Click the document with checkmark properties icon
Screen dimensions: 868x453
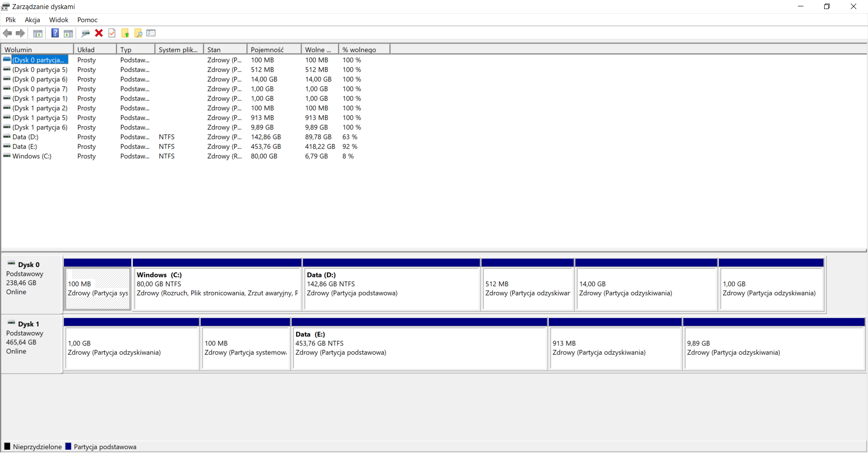coord(112,33)
